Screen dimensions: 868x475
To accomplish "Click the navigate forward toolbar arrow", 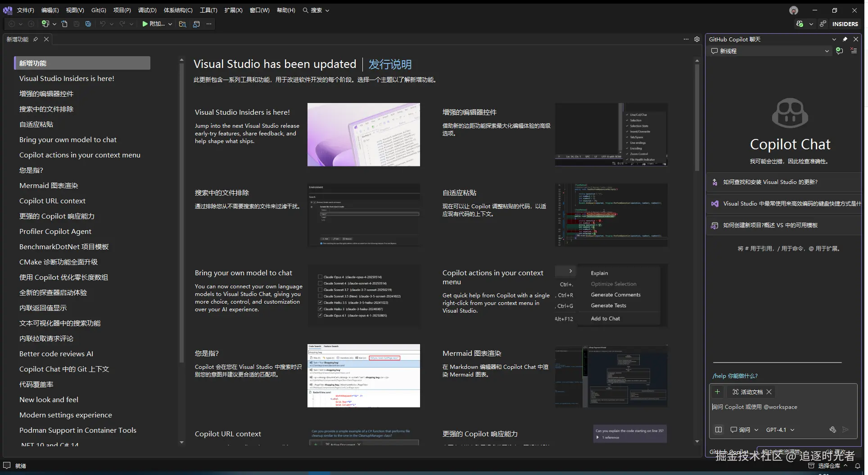I will click(x=31, y=24).
